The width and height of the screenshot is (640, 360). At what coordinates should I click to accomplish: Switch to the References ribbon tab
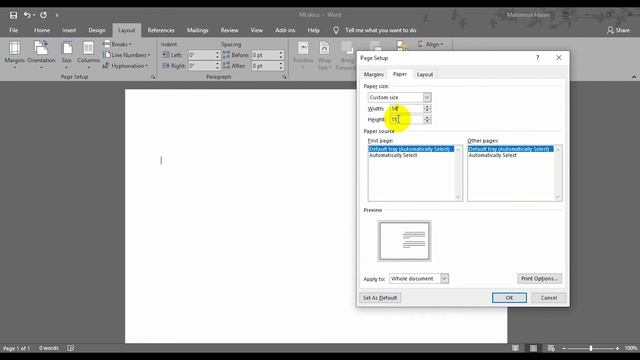(161, 30)
